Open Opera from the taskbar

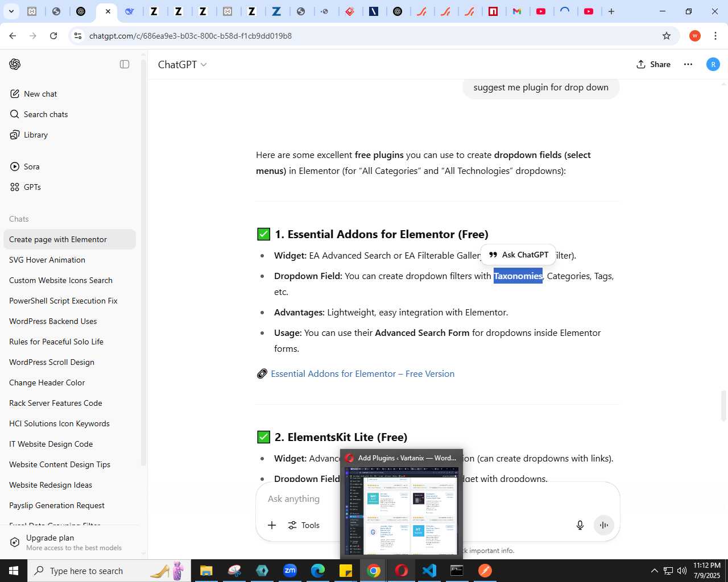point(402,571)
